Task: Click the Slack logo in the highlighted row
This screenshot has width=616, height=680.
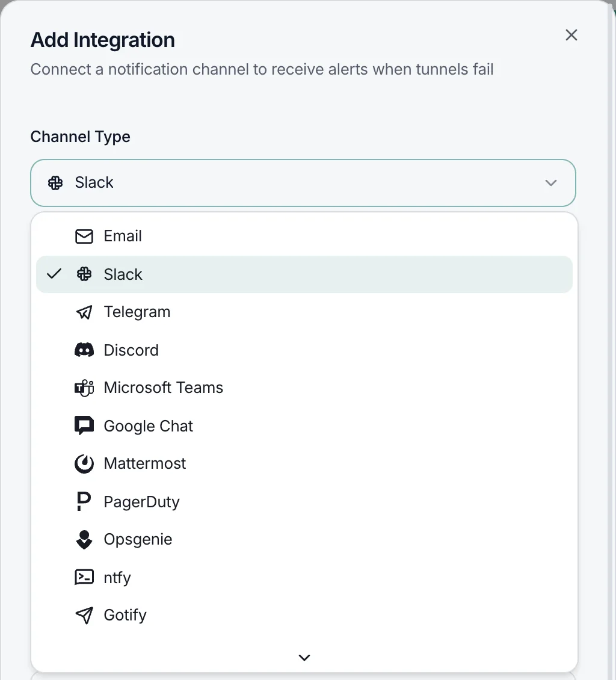Action: pyautogui.click(x=84, y=274)
